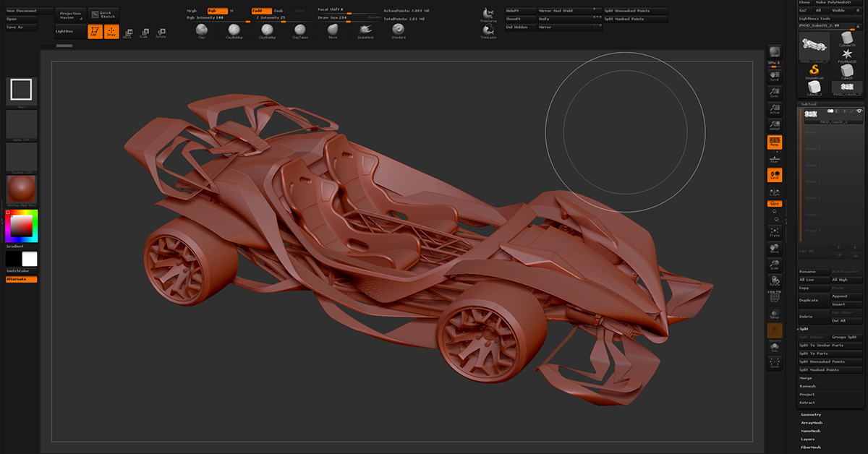This screenshot has height=454, width=868.
Task: Open the Geometry submenu
Action: click(811, 414)
